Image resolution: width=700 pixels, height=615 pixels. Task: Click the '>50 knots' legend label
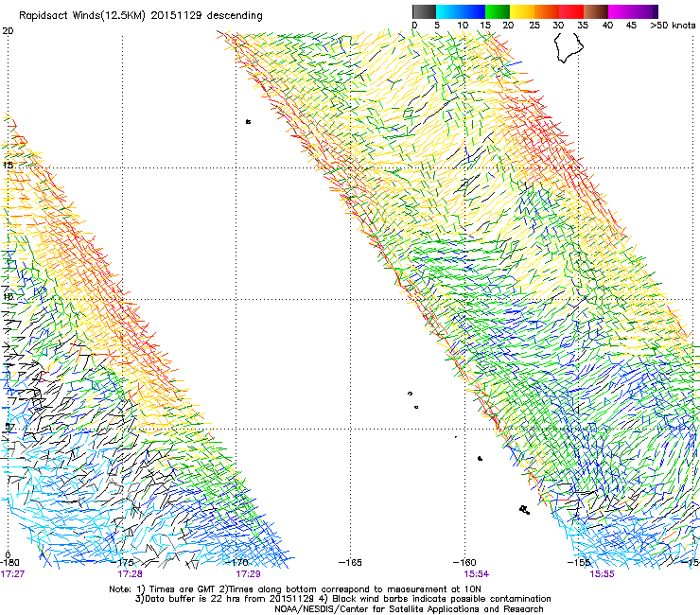(x=673, y=26)
